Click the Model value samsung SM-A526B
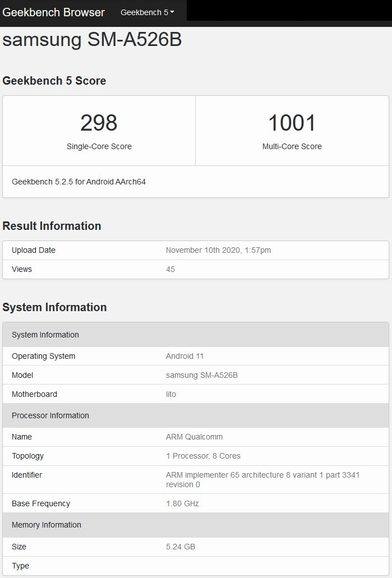Screen dimensions: 392x578 201,375
